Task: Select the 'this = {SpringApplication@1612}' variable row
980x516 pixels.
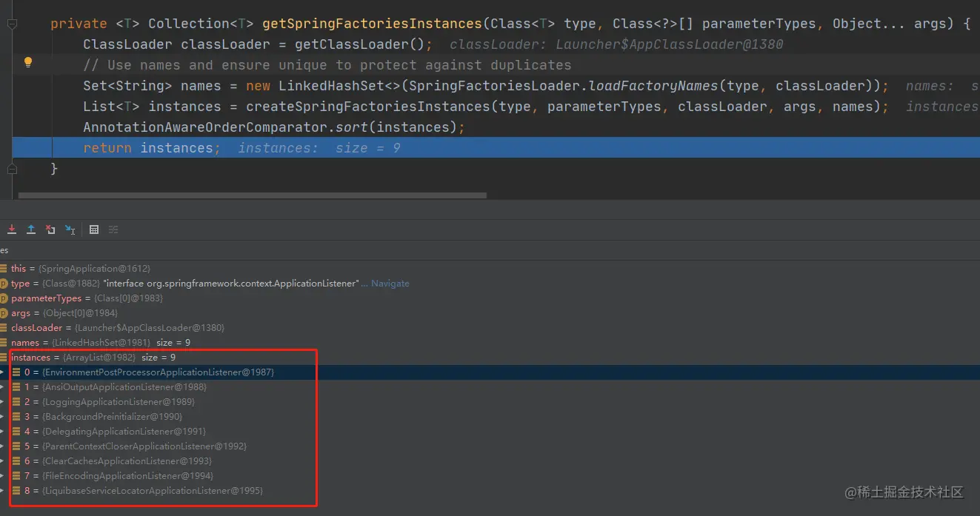Action: pos(490,269)
